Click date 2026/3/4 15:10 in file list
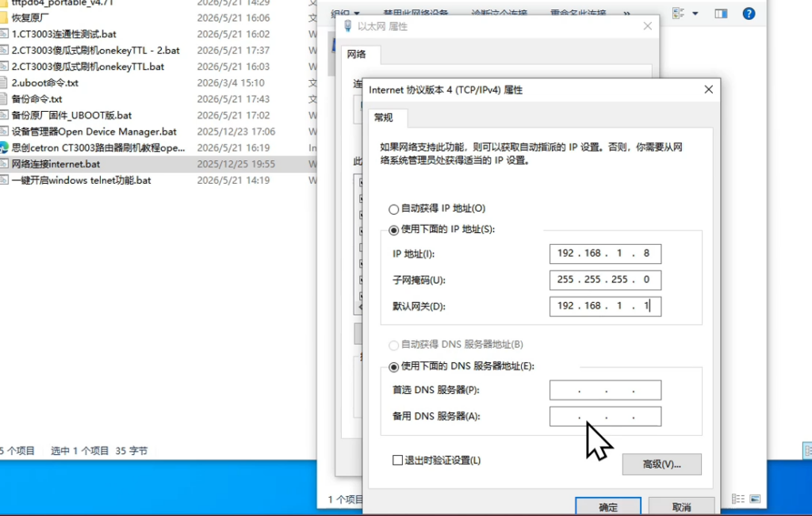Image resolution: width=812 pixels, height=516 pixels. point(231,82)
